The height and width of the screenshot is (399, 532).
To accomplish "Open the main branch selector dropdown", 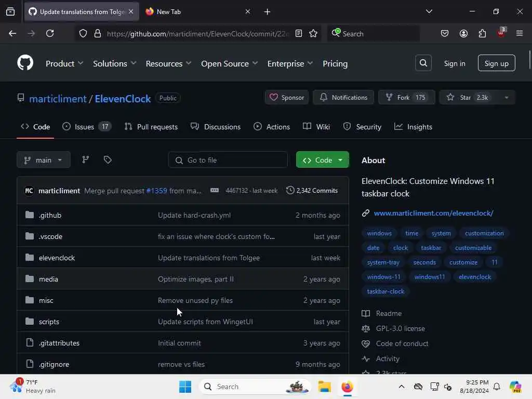I will point(44,160).
